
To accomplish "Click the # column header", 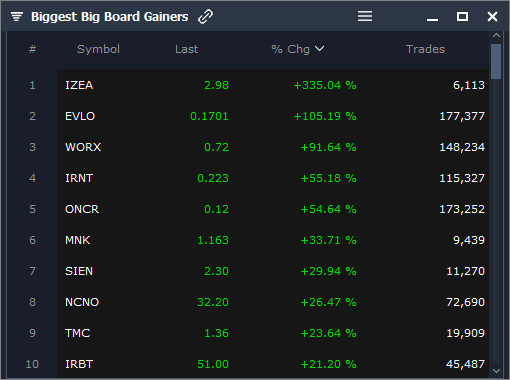I will [x=32, y=49].
